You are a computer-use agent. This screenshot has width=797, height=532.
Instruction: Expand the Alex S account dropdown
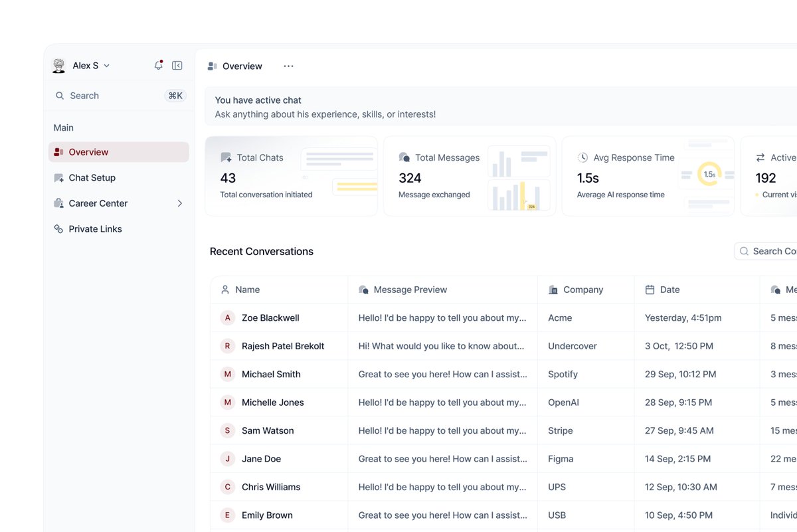107,66
